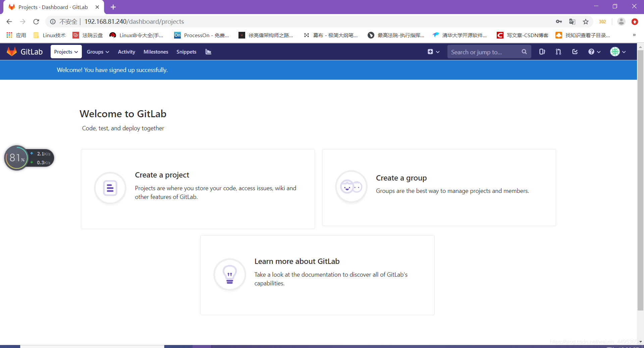The height and width of the screenshot is (348, 644).
Task: Open the To-Do list icon
Action: (x=575, y=52)
